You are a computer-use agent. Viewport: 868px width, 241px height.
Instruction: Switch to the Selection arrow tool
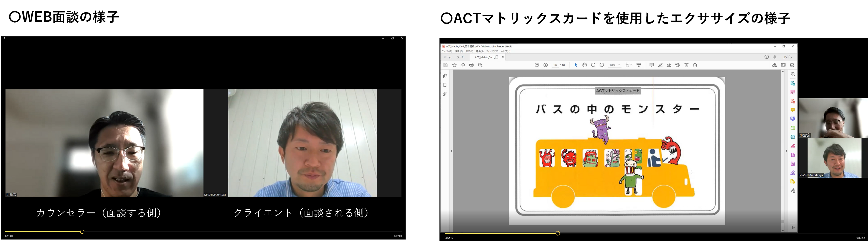click(x=576, y=65)
